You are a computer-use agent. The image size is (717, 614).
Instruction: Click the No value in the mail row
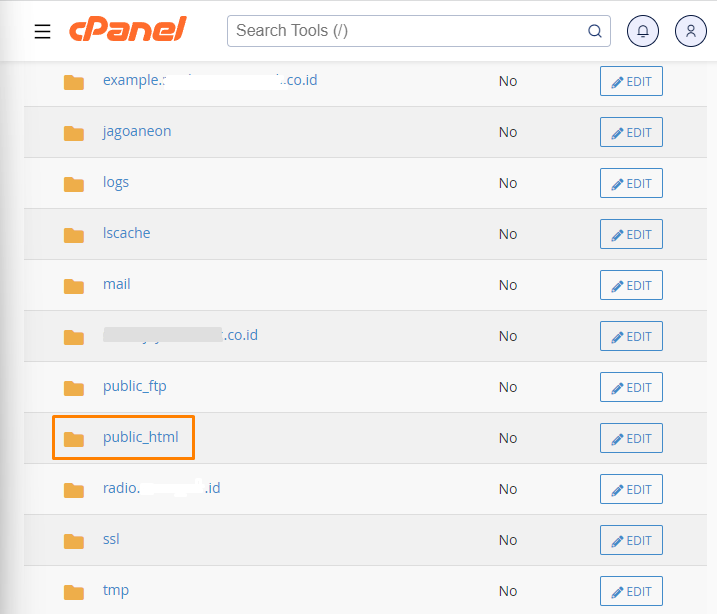pos(508,285)
